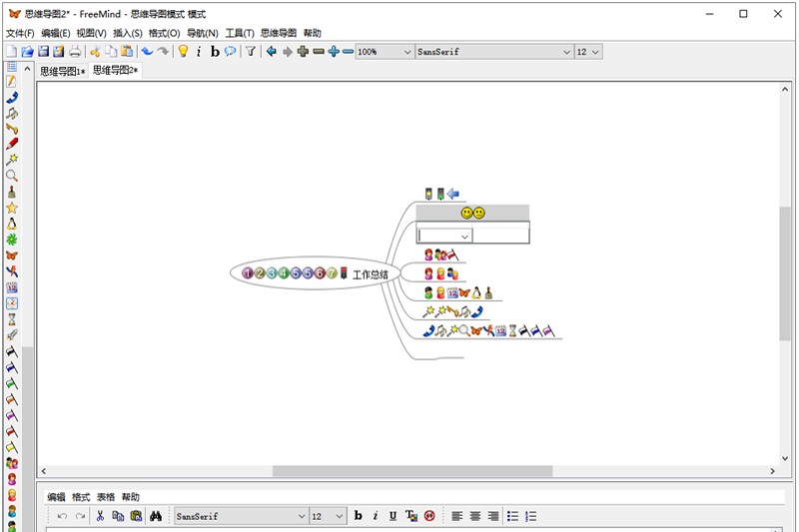
Task: Toggle bold in the note editor toolbar
Action: [358, 516]
